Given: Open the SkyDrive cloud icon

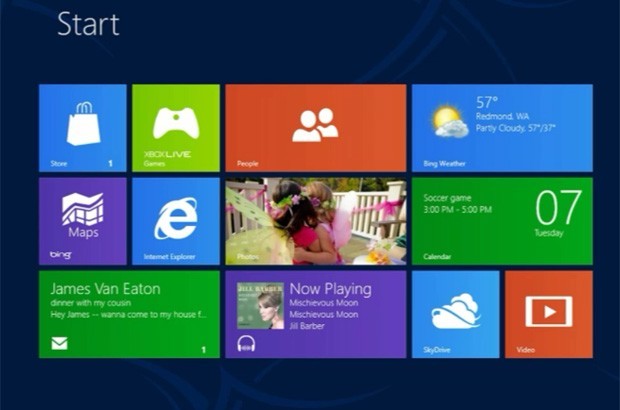Looking at the screenshot, I should click(456, 311).
